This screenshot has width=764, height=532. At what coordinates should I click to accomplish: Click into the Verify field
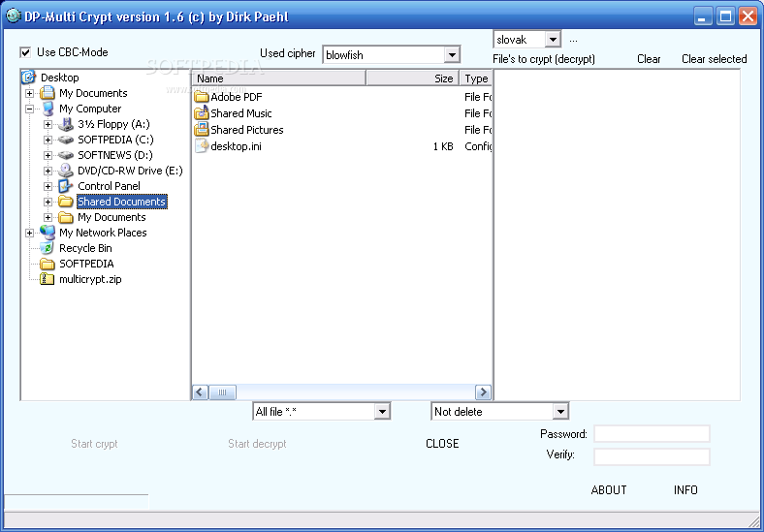point(652,456)
